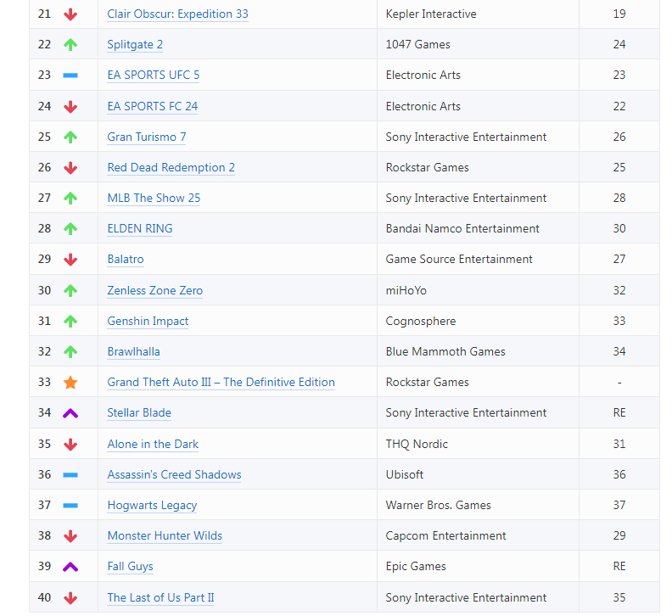Open the Clair Obscur: Expedition 33 link
The image size is (672, 616).
177,14
